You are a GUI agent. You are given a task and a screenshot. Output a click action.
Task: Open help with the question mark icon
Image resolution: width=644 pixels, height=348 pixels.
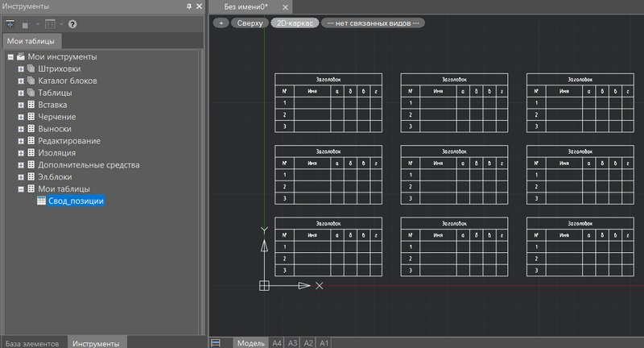72,24
